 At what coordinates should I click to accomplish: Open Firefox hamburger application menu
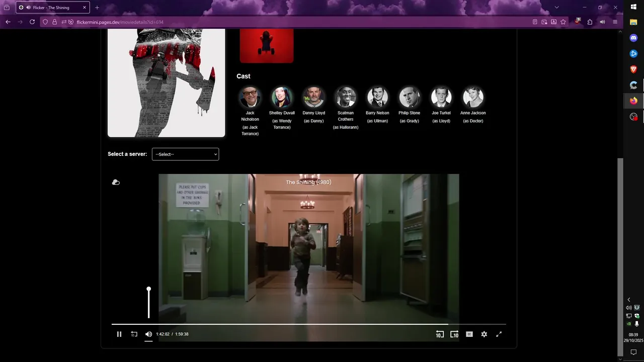[x=615, y=22]
